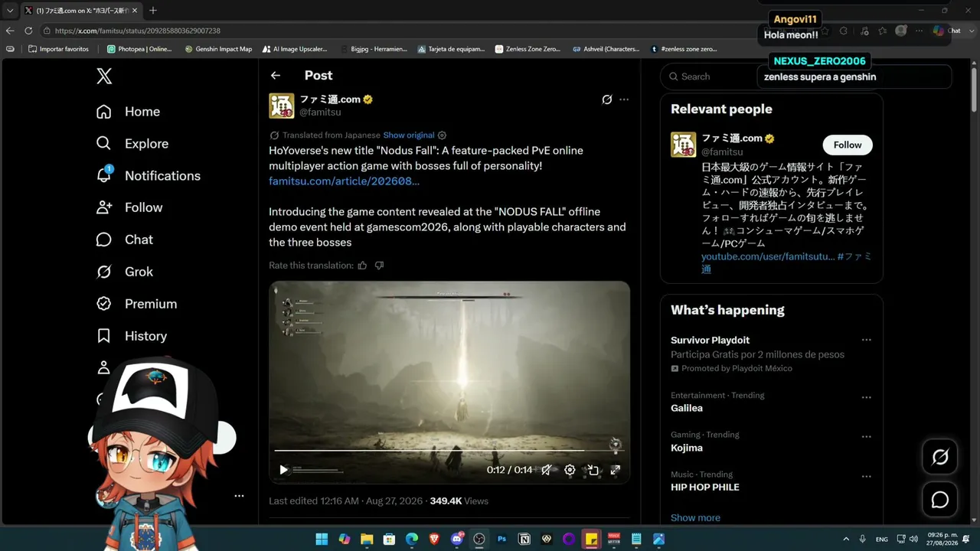The width and height of the screenshot is (980, 551).
Task: Open account options ellipsis in sidebar
Action: (x=239, y=496)
